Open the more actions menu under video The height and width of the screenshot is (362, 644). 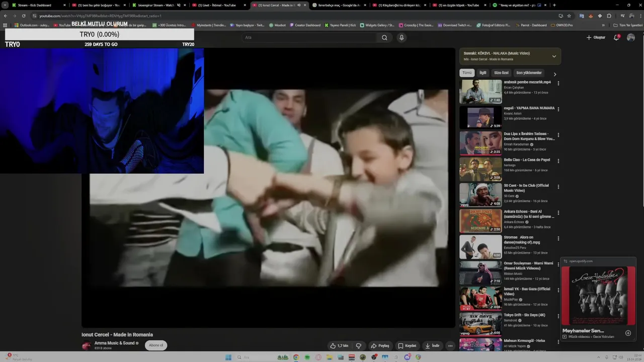coord(450,346)
